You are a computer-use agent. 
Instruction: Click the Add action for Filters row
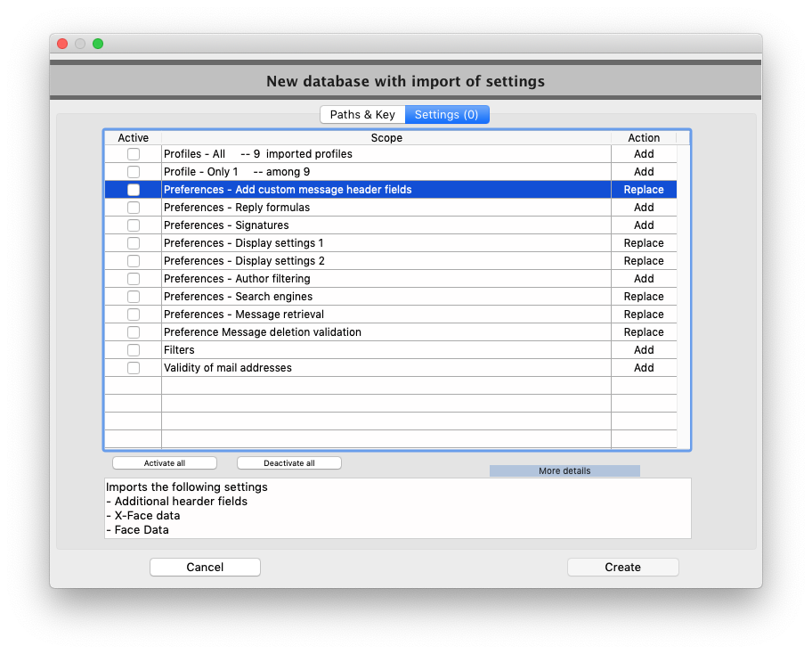[x=643, y=349]
